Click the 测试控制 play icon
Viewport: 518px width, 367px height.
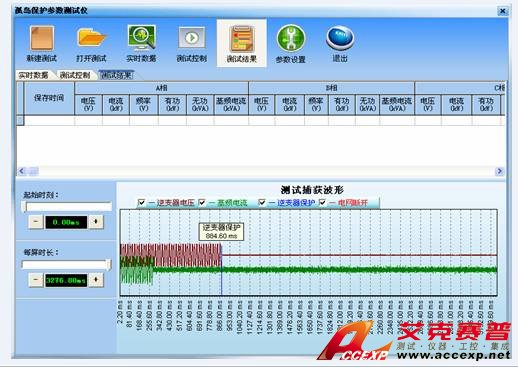click(x=192, y=38)
